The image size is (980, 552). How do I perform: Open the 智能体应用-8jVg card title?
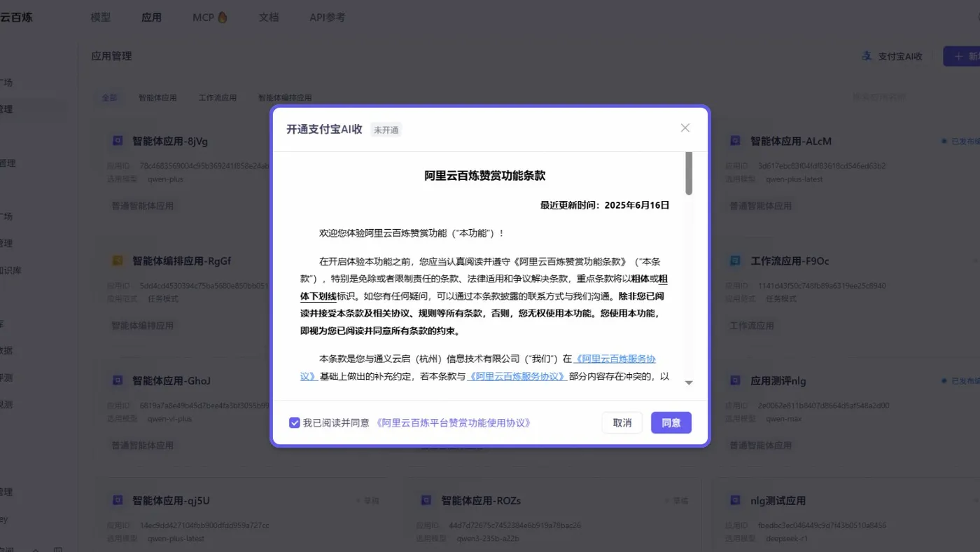(170, 141)
